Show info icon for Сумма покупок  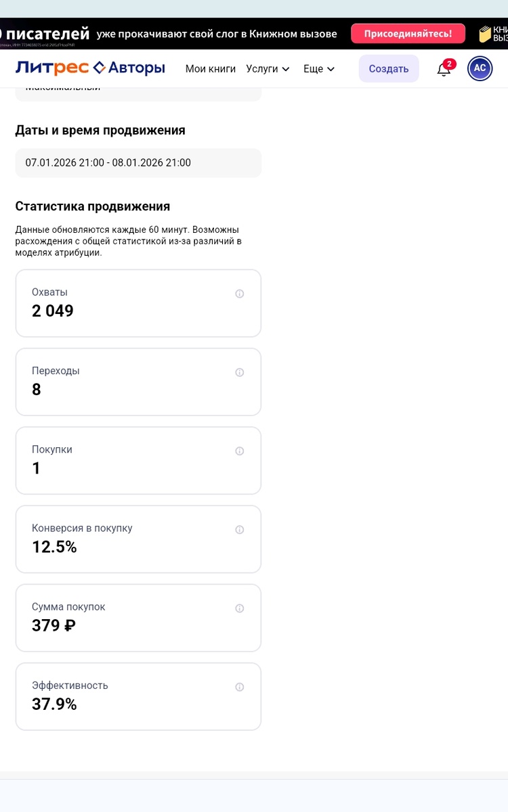pyautogui.click(x=239, y=608)
